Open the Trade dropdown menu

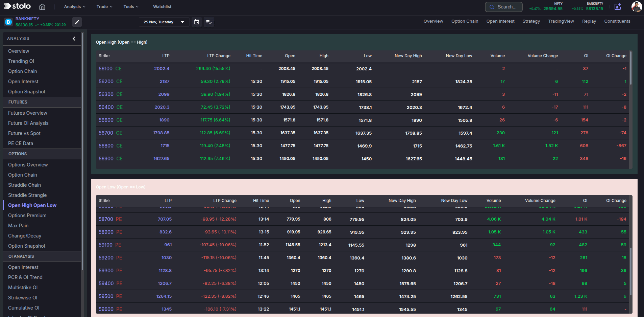pyautogui.click(x=104, y=7)
